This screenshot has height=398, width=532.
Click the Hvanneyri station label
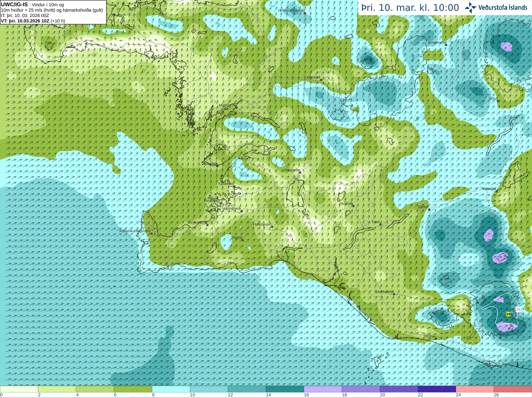[227, 105]
